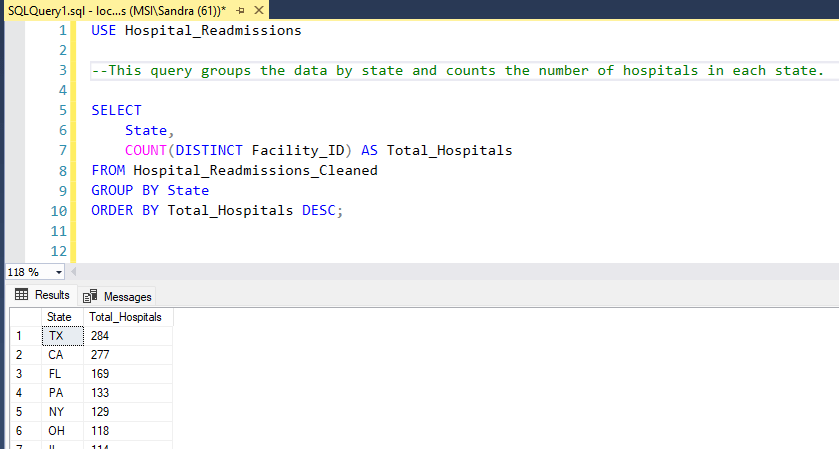Select the PA cell in results
The width and height of the screenshot is (839, 449).
click(x=62, y=393)
